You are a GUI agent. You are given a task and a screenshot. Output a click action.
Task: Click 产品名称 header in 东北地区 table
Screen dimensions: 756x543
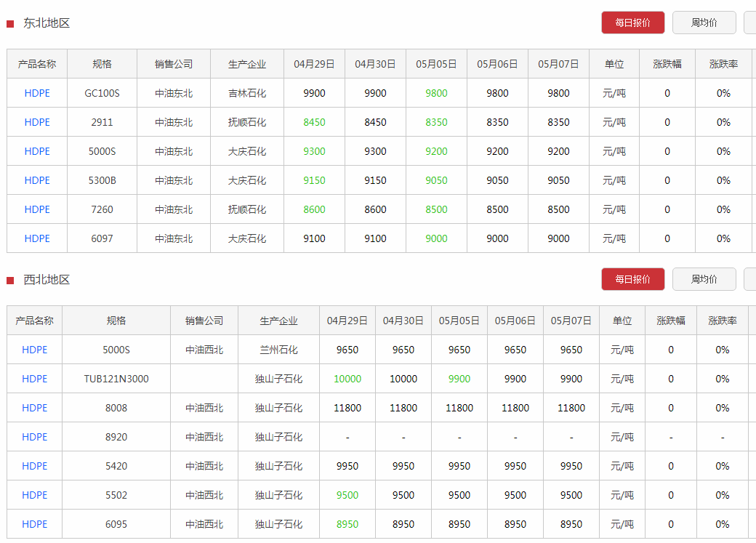point(37,64)
